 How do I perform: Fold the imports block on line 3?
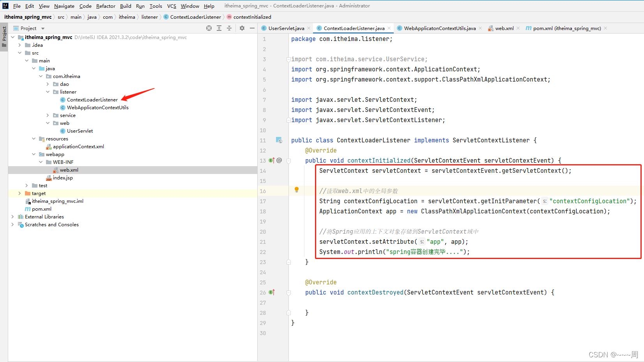click(x=288, y=59)
